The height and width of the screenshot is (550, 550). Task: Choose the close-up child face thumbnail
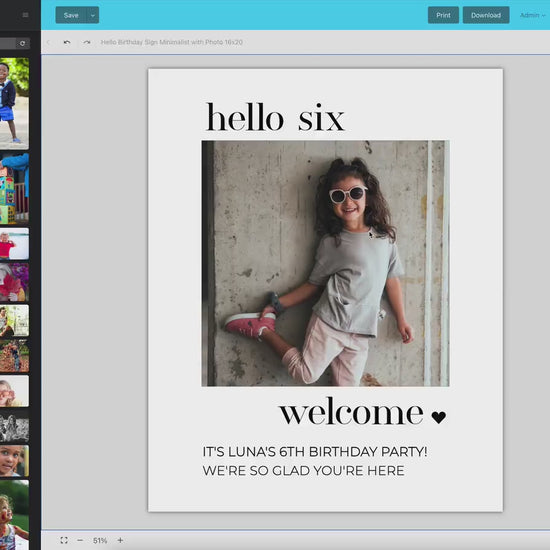tap(14, 461)
